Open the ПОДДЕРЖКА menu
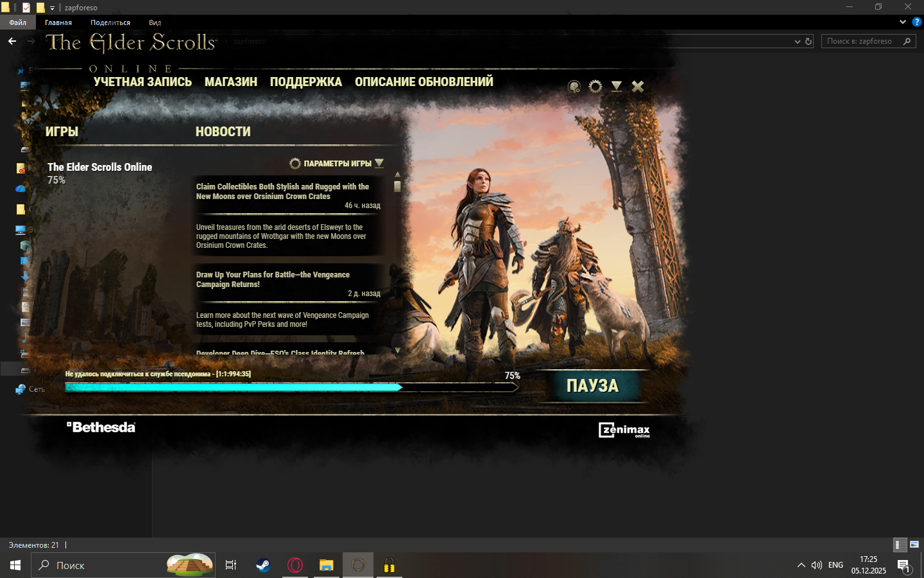This screenshot has width=924, height=578. click(x=306, y=82)
